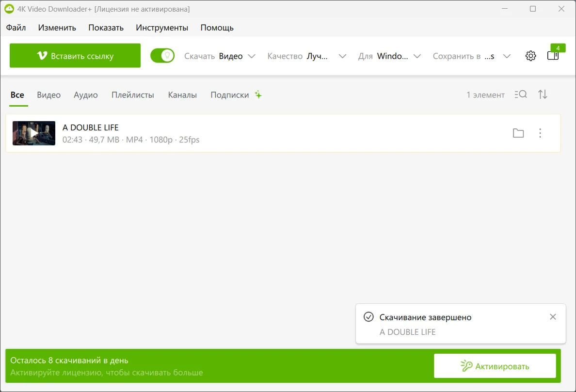Open the side panel with badge 4
The image size is (576, 392).
click(553, 56)
